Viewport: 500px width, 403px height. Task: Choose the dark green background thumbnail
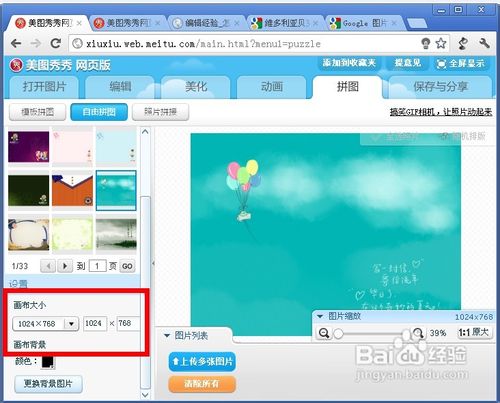[29, 190]
